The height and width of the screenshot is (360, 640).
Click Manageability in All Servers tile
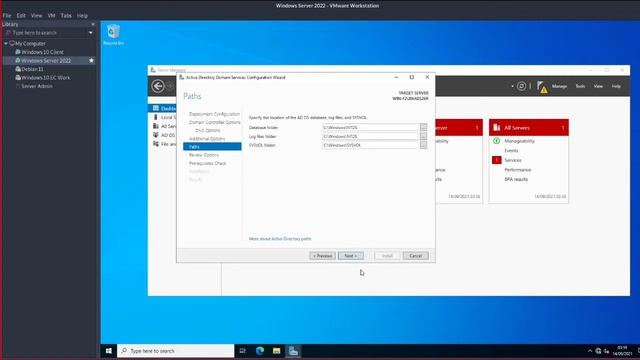pyautogui.click(x=519, y=141)
